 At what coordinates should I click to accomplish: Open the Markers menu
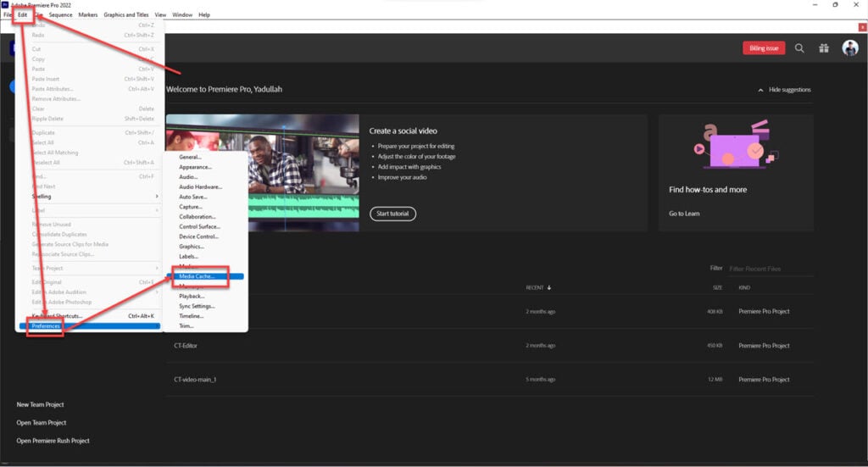point(88,15)
